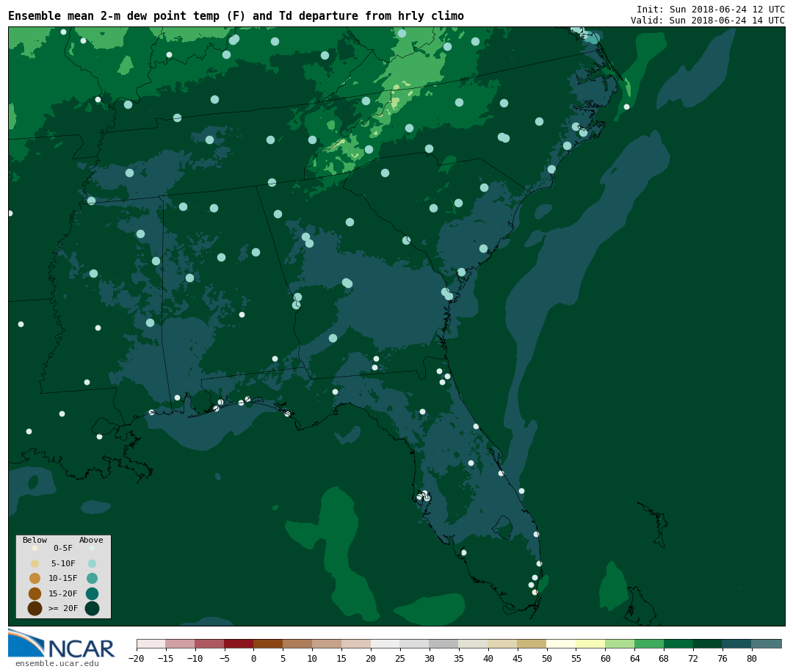Click the '25' colorbar tick label
Screen dimensions: 793x672
[400, 658]
